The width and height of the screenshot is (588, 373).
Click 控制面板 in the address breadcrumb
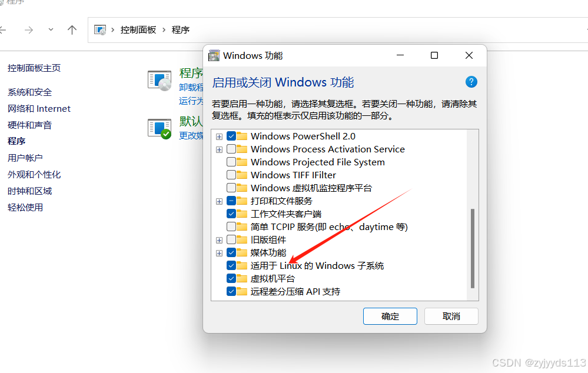(138, 29)
